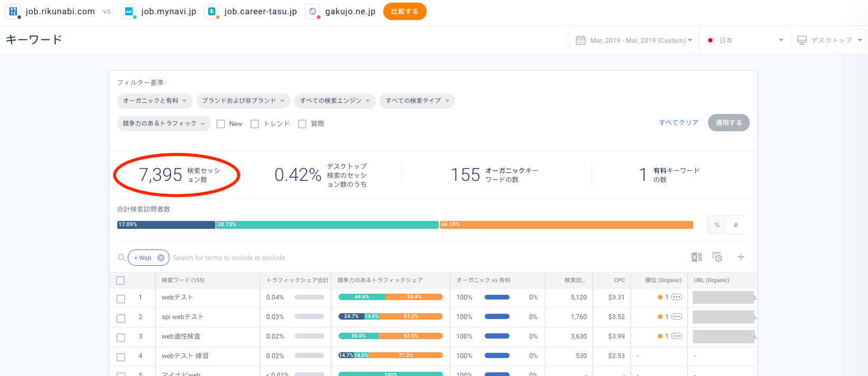This screenshot has height=376, width=868.
Task: Switch chart to number view
Action: tap(735, 225)
